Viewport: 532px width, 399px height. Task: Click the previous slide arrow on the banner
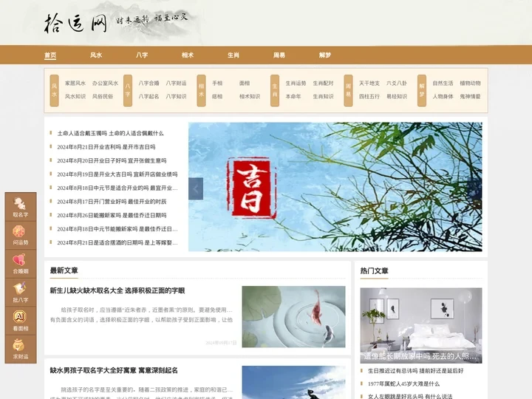click(196, 188)
